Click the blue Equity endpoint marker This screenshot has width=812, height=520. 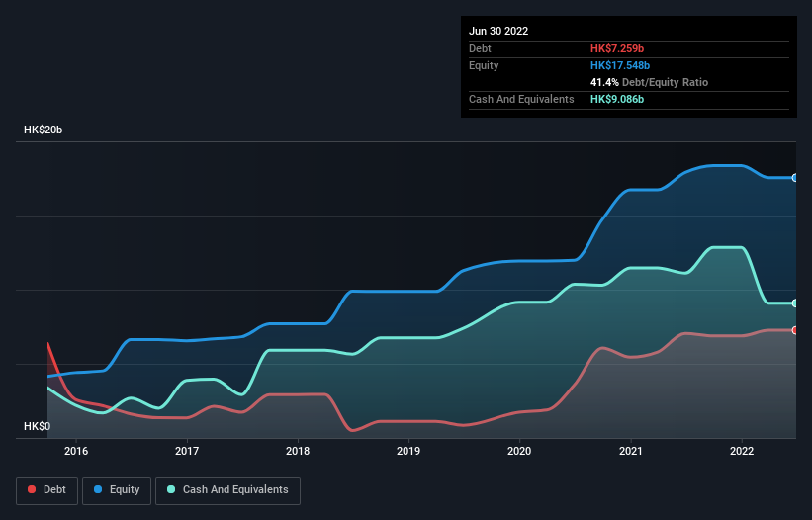click(795, 178)
